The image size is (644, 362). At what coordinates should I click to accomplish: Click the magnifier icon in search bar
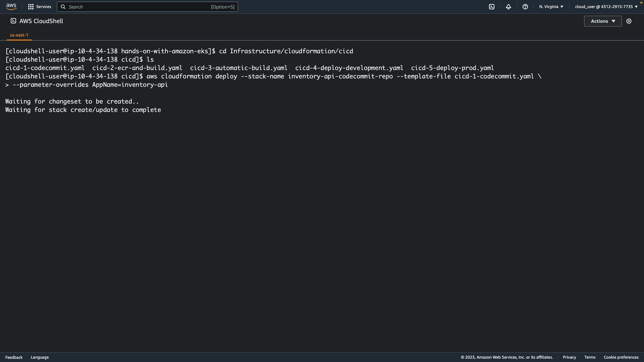point(63,7)
